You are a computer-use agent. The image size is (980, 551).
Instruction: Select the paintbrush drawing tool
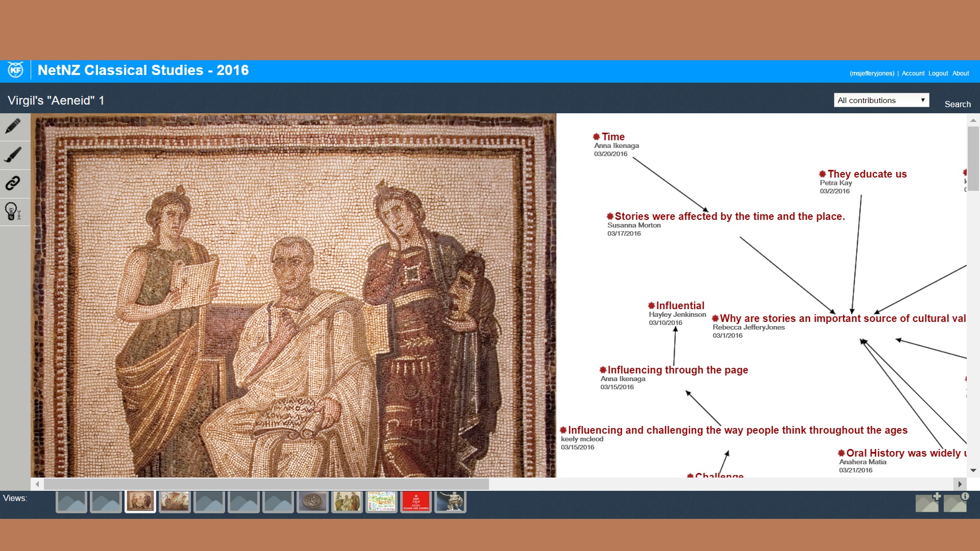pyautogui.click(x=13, y=155)
